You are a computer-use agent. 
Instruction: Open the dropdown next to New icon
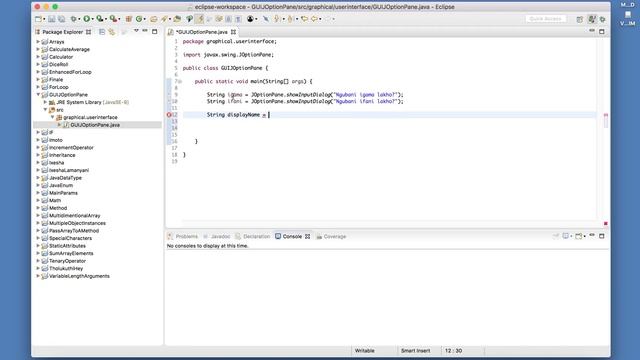pyautogui.click(x=44, y=19)
